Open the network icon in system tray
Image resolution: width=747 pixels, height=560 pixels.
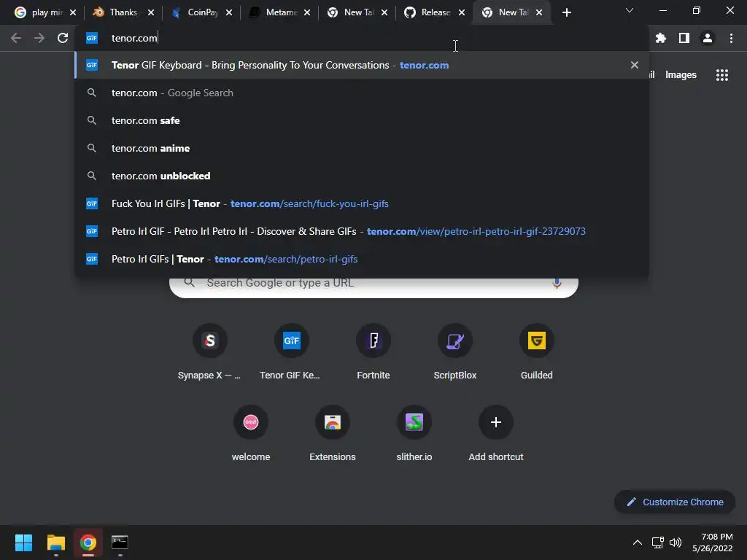pos(658,542)
